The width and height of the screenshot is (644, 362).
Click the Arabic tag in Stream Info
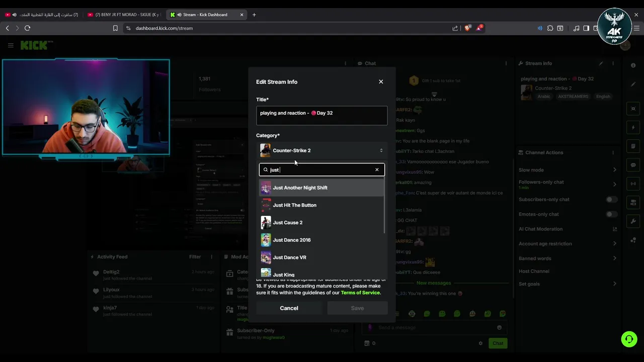pos(544,97)
